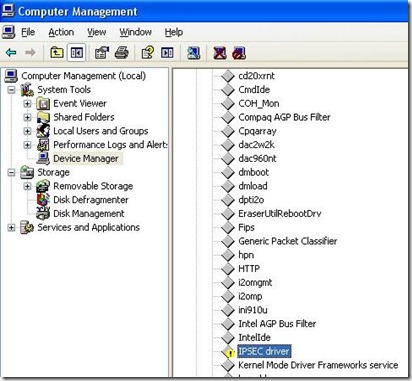Click the Local Users and Groups icon
The height and width of the screenshot is (381, 412).
(43, 131)
